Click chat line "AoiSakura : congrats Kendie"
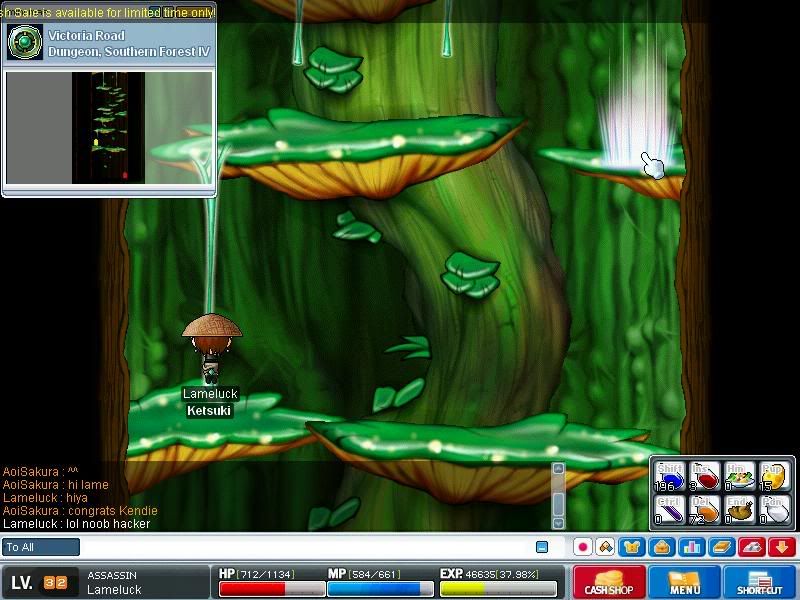The image size is (800, 600). [x=80, y=511]
